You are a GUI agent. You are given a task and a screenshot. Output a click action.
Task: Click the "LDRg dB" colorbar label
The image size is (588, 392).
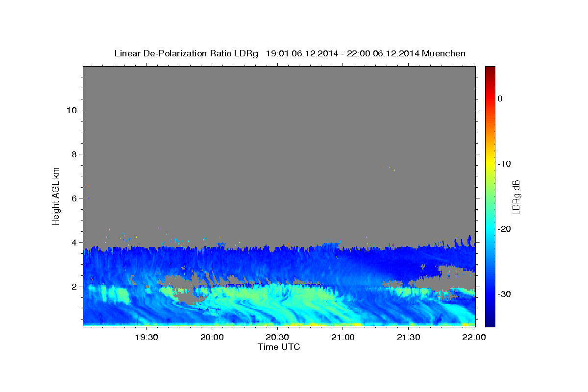pyautogui.click(x=515, y=196)
